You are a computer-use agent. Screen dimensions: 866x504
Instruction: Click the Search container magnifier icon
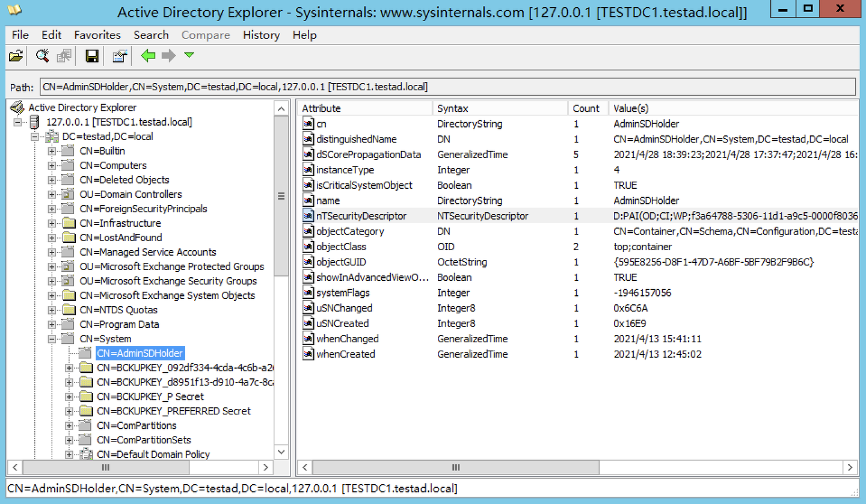(42, 56)
